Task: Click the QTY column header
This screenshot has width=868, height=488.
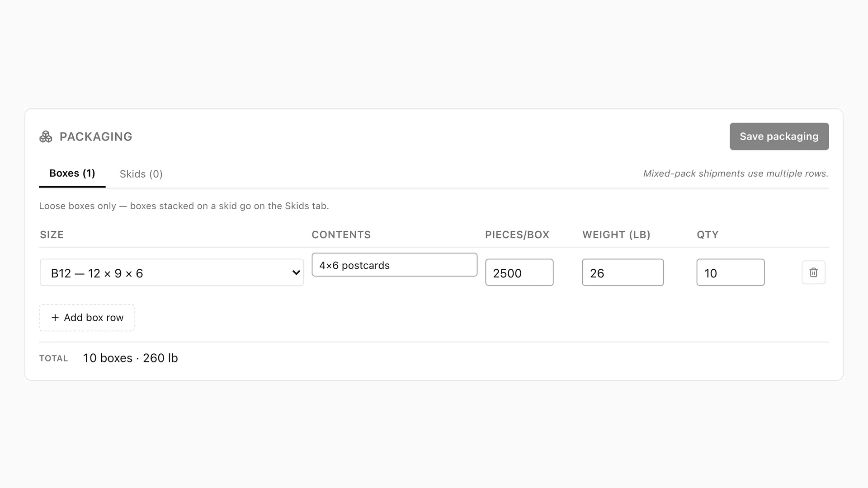Action: coord(708,235)
